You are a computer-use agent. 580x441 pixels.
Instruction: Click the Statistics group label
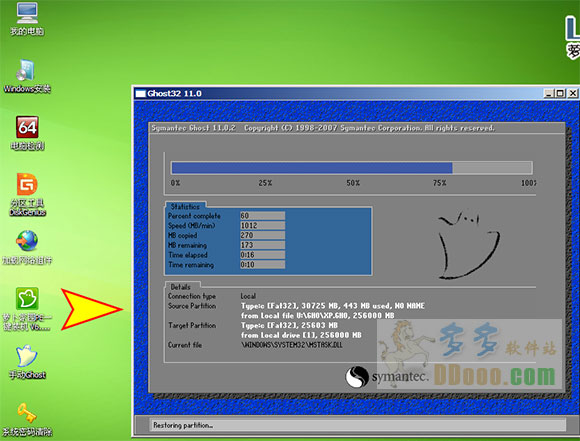(x=185, y=206)
